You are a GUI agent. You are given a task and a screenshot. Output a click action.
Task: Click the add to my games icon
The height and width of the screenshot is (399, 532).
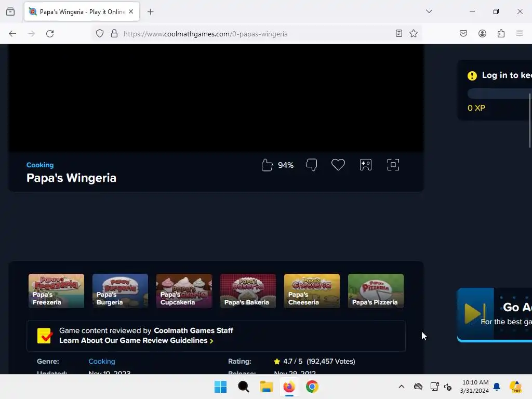[x=366, y=165]
